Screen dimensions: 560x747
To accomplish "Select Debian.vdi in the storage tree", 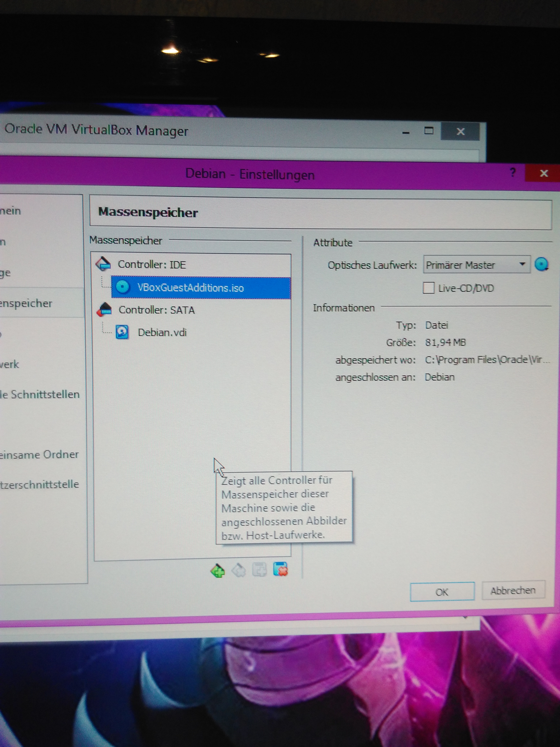I will point(162,333).
